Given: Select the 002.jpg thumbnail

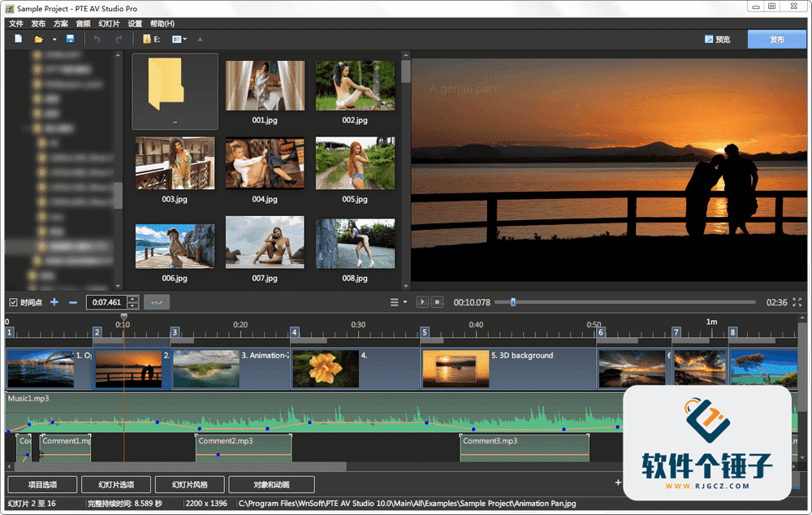Looking at the screenshot, I should 355,85.
